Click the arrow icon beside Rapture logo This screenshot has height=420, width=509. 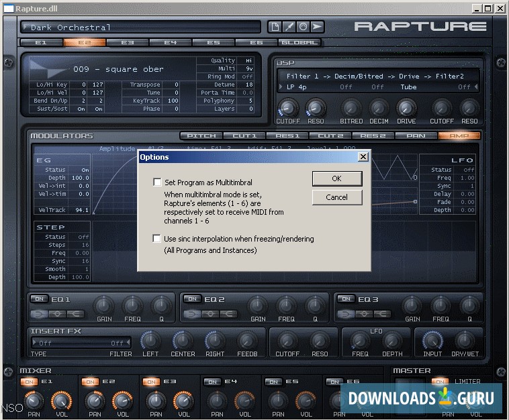[316, 27]
